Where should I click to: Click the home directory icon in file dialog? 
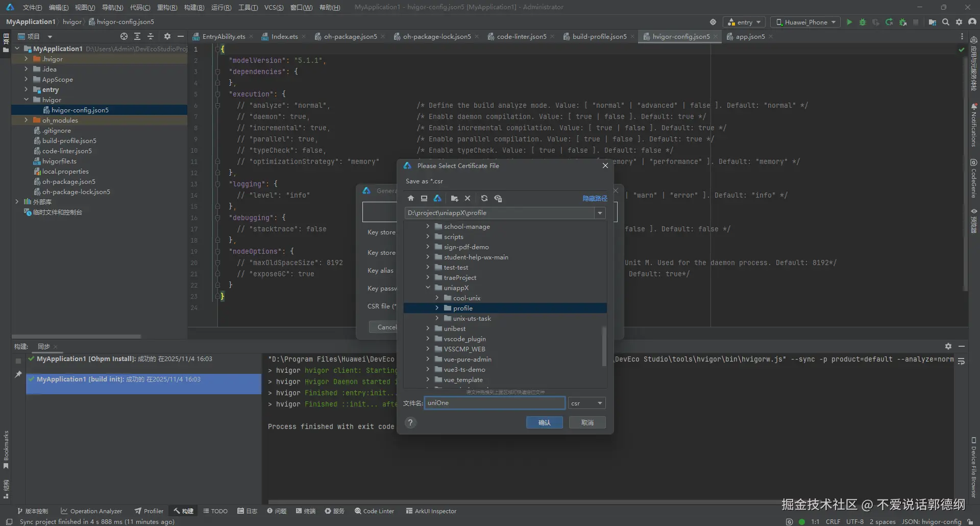[411, 199]
